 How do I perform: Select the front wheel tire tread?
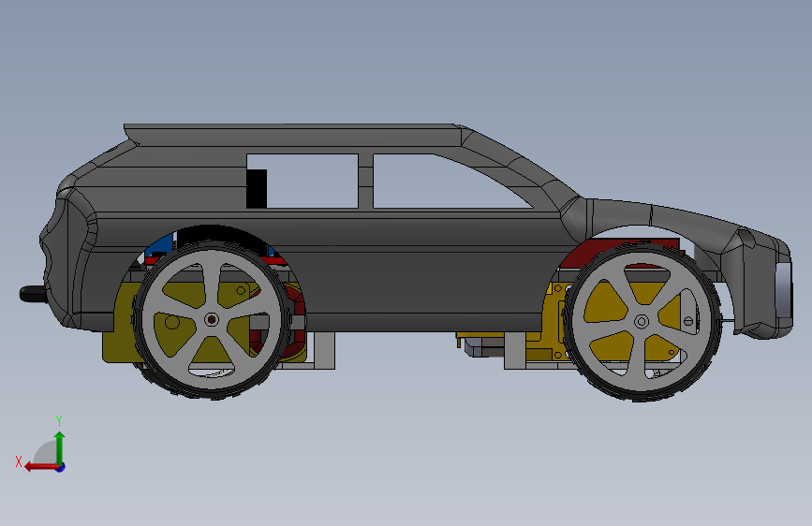pyautogui.click(x=642, y=394)
